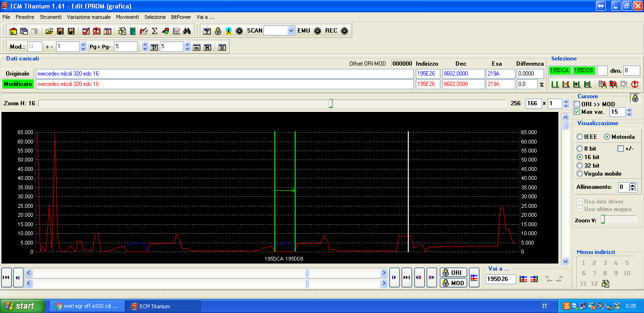Screen dimensions: 644x313
Task: Click the skip to last button
Action: pos(406,278)
